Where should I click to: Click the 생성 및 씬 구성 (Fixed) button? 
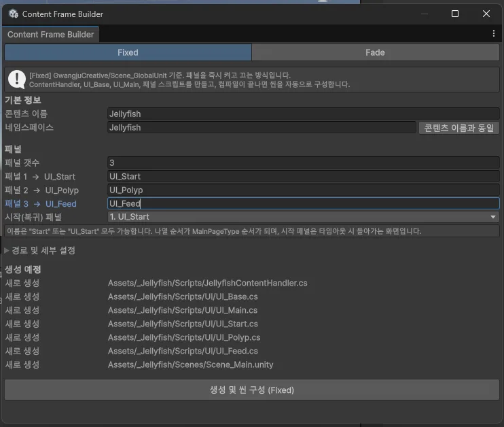click(252, 390)
